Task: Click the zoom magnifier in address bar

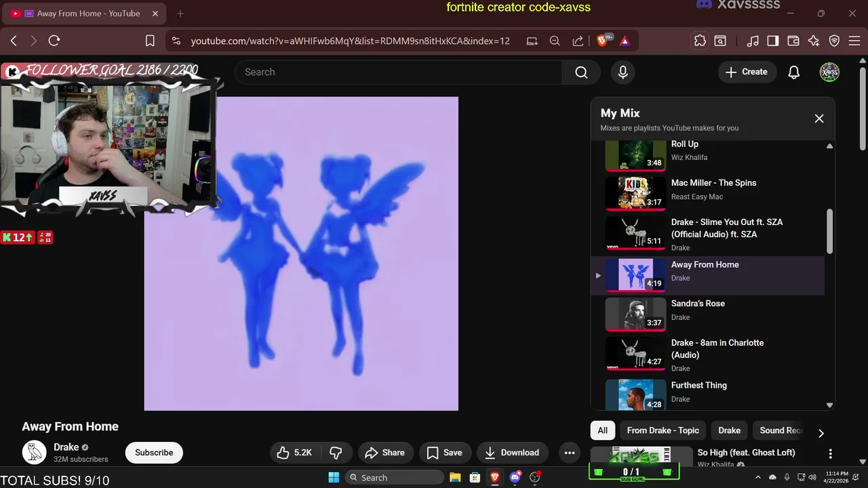Action: pyautogui.click(x=555, y=41)
